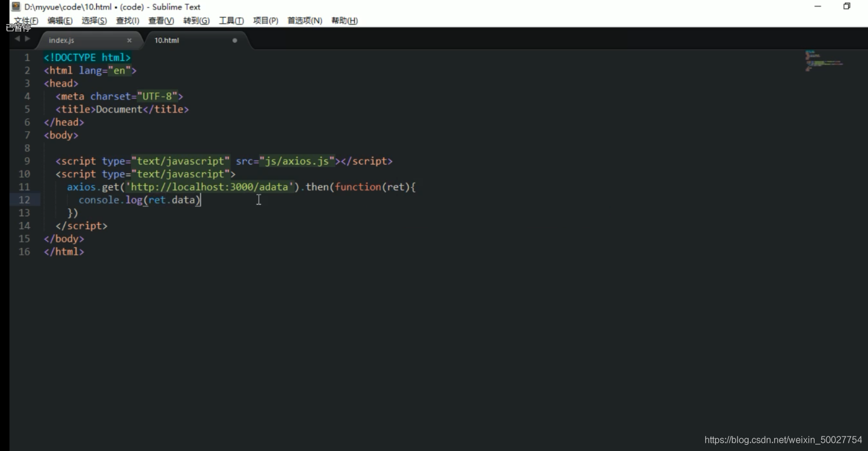
Task: Click the closing '})' on line 13
Action: 72,213
